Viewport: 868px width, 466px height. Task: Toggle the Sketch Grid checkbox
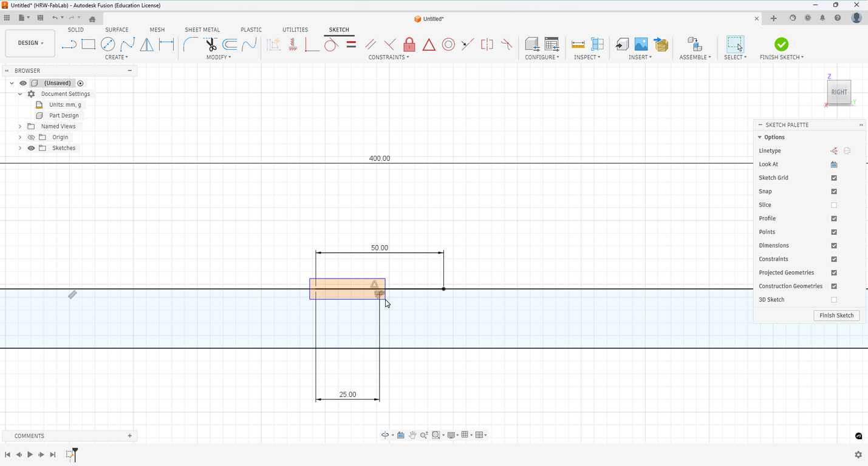(834, 178)
